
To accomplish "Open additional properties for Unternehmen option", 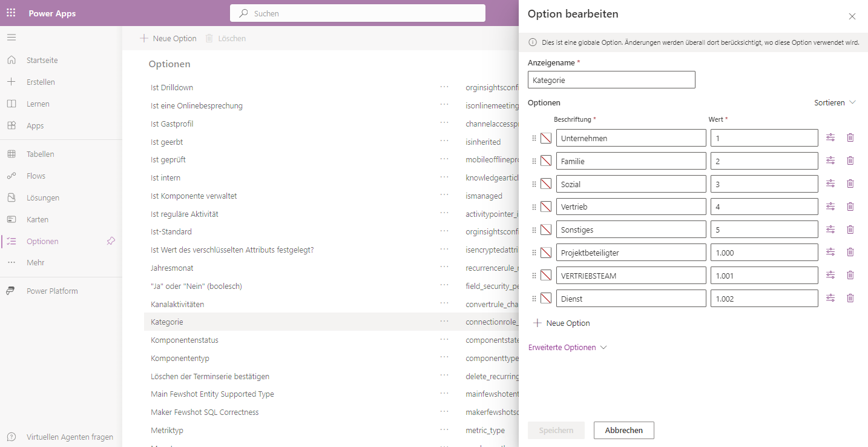I will click(830, 137).
